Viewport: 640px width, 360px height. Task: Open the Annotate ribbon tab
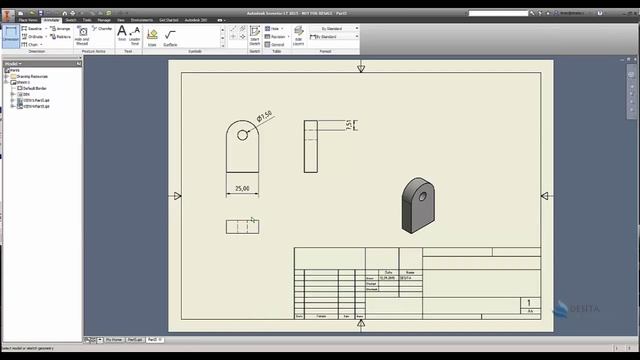click(x=51, y=20)
